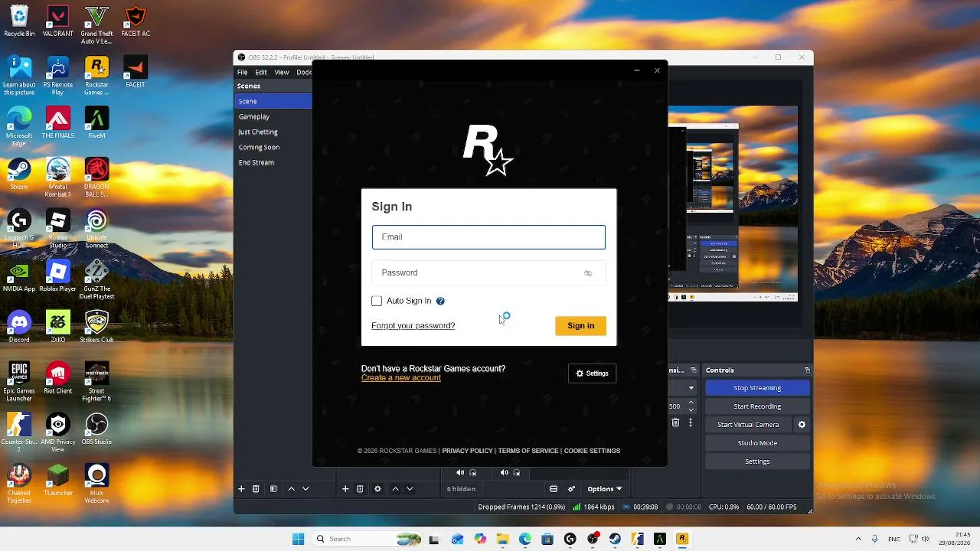Open transition properties three-dot menu
This screenshot has width=980, height=551.
coord(691,422)
